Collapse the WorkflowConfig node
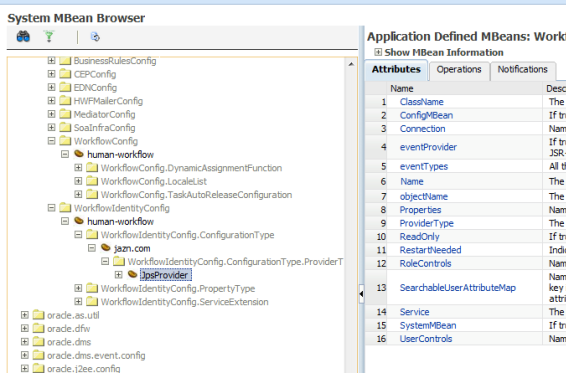566x373 pixels. point(51,141)
